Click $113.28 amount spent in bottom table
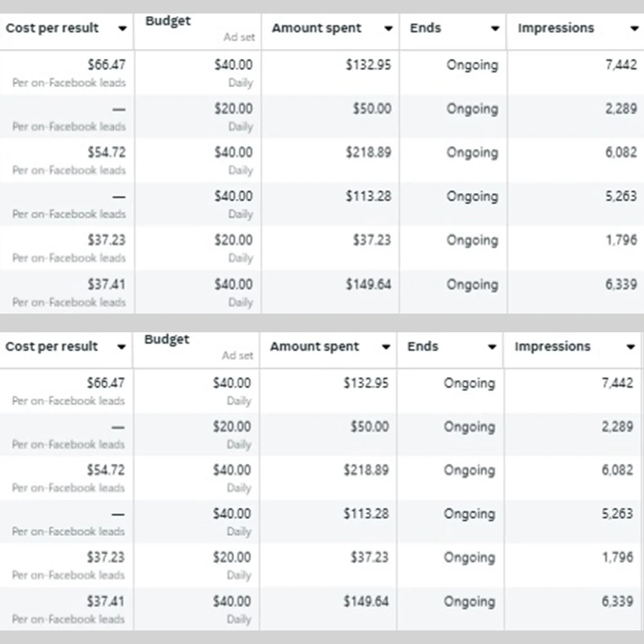The height and width of the screenshot is (644, 644). pyautogui.click(x=366, y=514)
